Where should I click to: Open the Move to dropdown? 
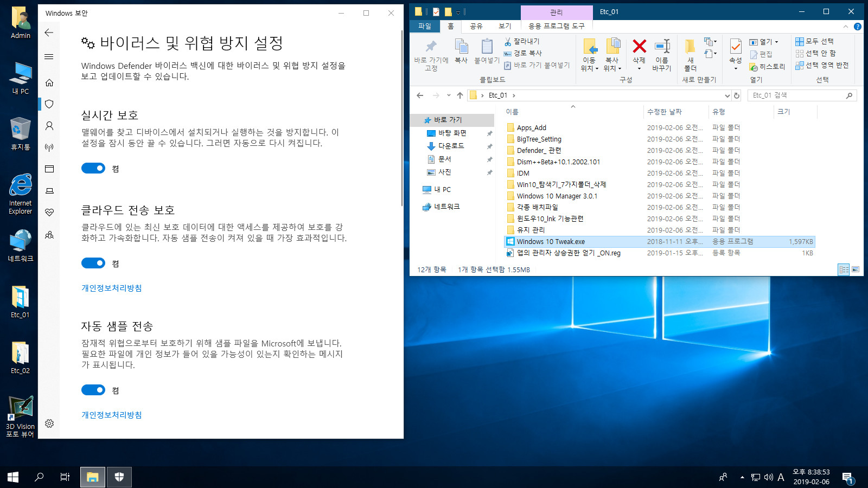click(590, 64)
